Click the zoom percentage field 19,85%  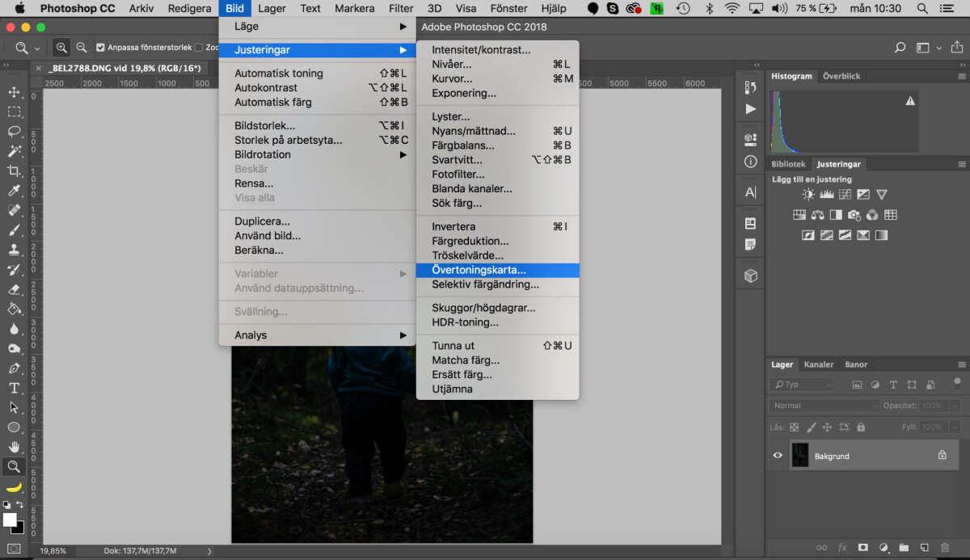click(53, 551)
